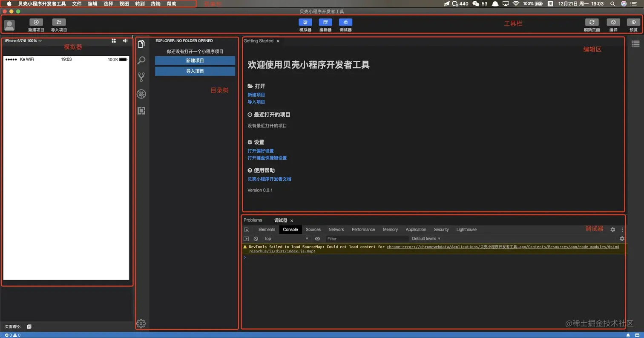Open the Manage gear at the activity bar bottom
Screen dimensions: 644x338
pyautogui.click(x=141, y=324)
